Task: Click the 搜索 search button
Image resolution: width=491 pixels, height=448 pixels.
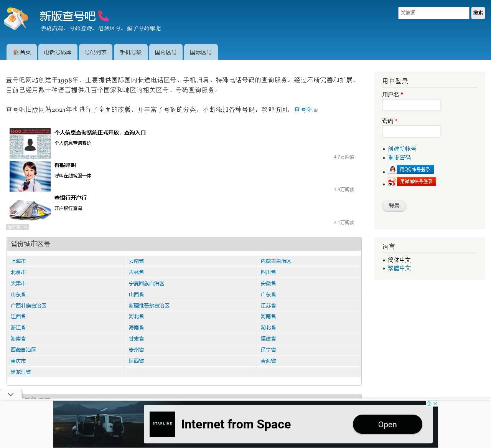Action: tap(478, 13)
